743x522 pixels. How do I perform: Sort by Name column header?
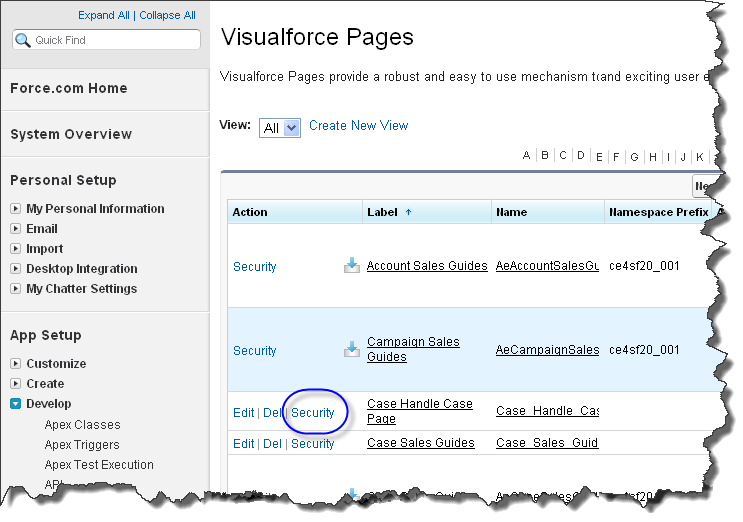pos(512,212)
